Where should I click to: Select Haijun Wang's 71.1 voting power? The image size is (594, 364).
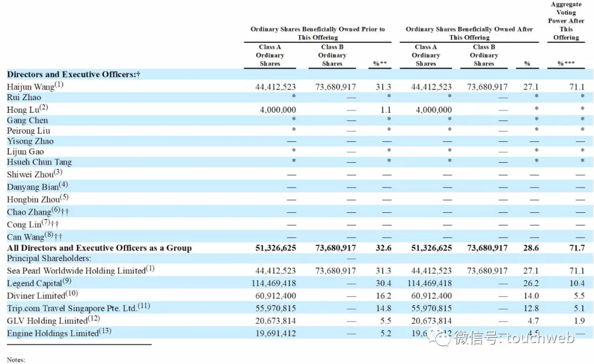[577, 87]
